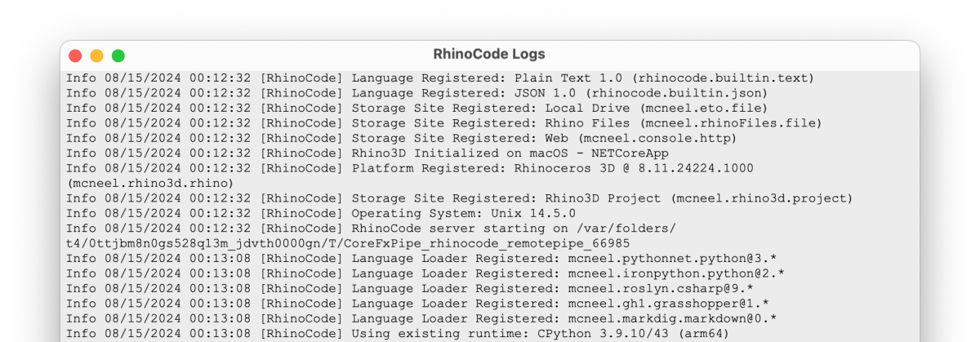
Task: Select the mcneel.roslyn.csharp@9.* loader line
Action: [411, 288]
